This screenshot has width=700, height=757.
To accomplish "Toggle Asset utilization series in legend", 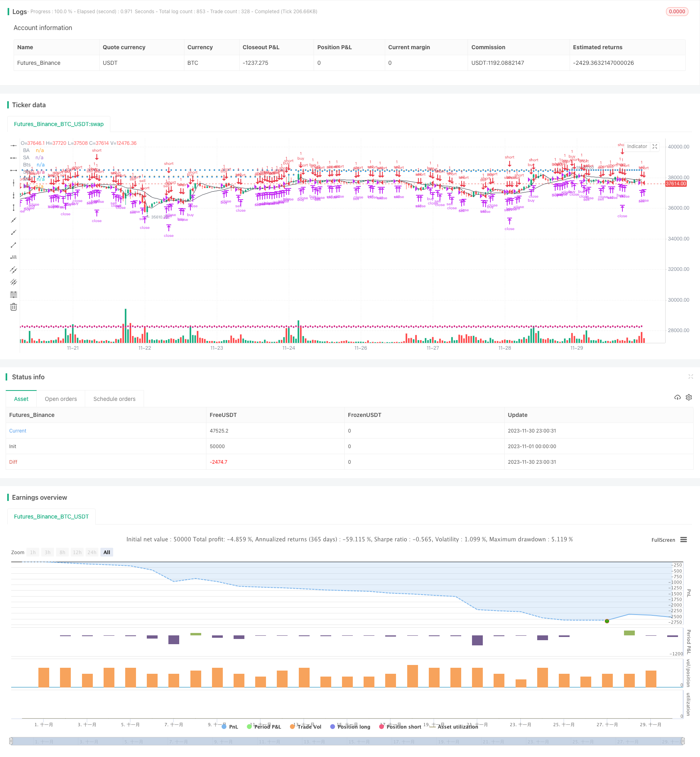I will 454,727.
